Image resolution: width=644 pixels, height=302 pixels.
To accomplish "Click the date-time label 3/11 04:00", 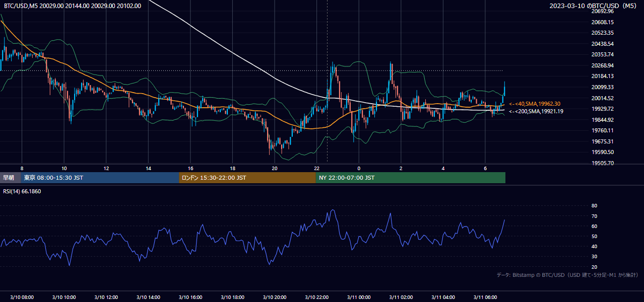I will [443, 297].
